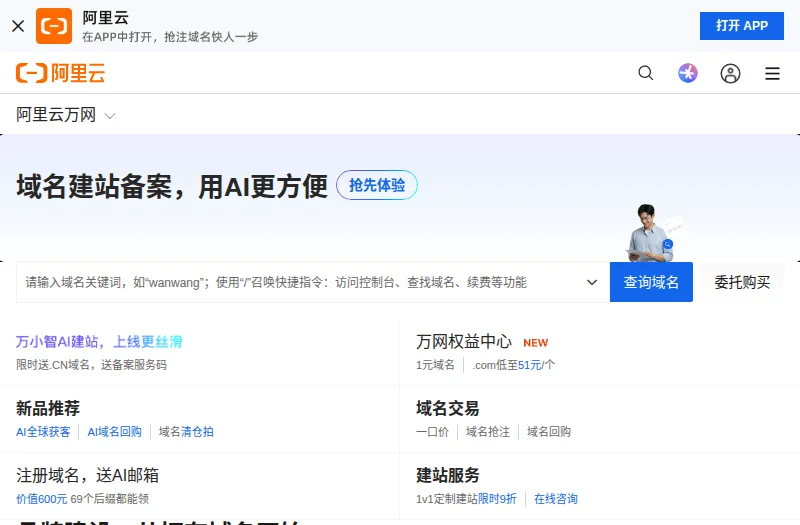Open the user account icon

click(730, 73)
